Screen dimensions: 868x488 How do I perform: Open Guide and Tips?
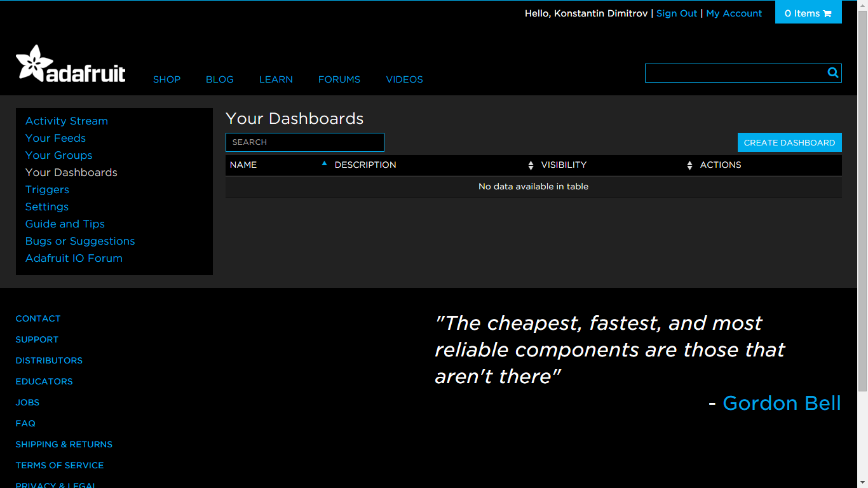click(x=65, y=224)
